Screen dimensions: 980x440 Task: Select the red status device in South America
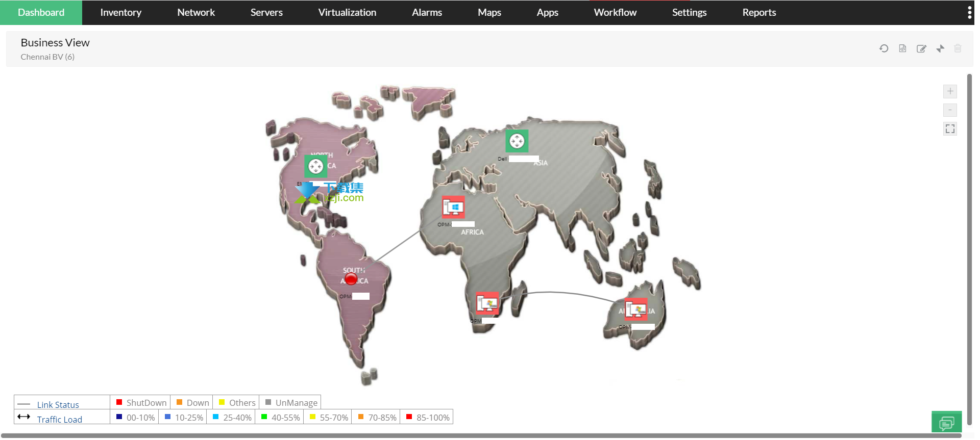point(351,278)
